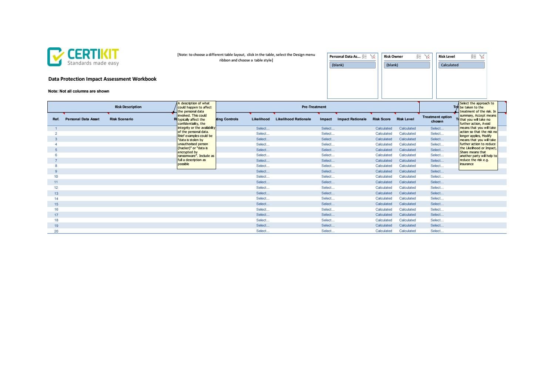Toggle the Calculated item in Risk Level slicer
Image resolution: width=554 pixels, height=392 pixels.
(x=461, y=65)
